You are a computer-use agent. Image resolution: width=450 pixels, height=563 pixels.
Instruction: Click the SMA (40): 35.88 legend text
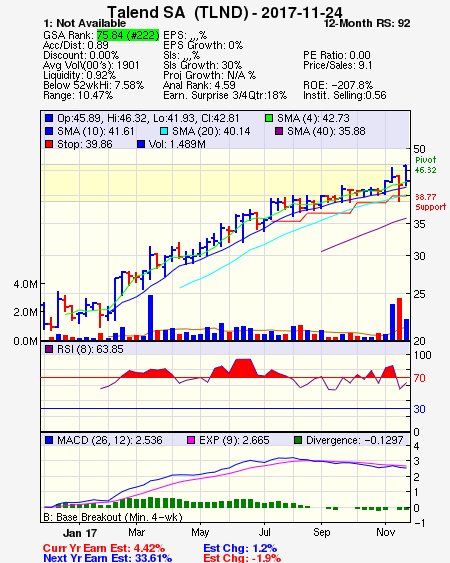coord(326,131)
